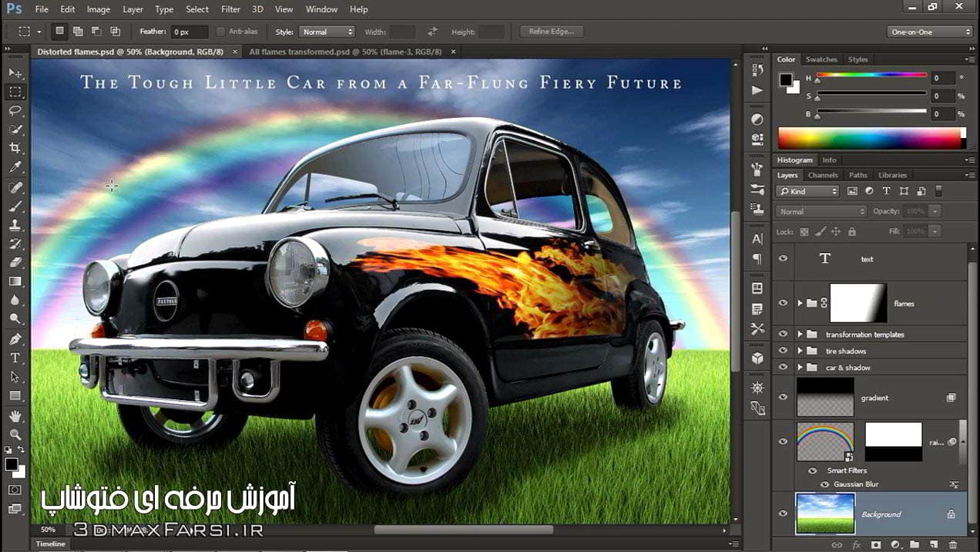The width and height of the screenshot is (980, 552).
Task: Select the Pen tool
Action: 15,339
